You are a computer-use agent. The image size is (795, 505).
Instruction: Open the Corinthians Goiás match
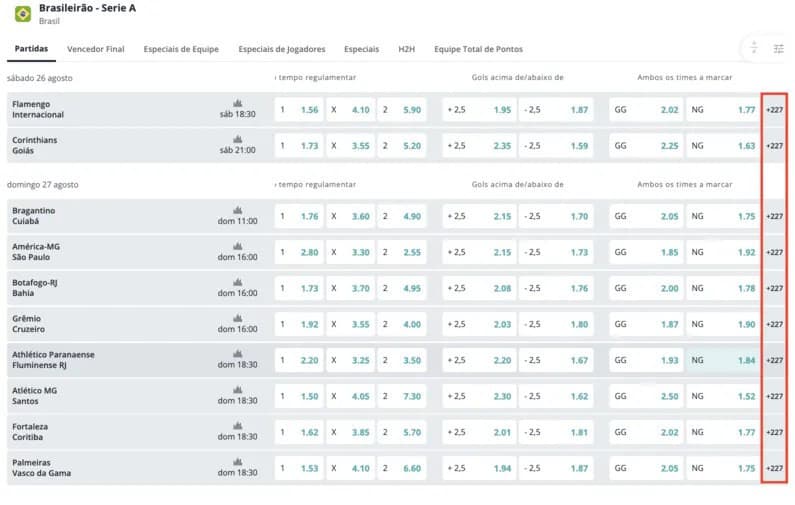(x=34, y=146)
